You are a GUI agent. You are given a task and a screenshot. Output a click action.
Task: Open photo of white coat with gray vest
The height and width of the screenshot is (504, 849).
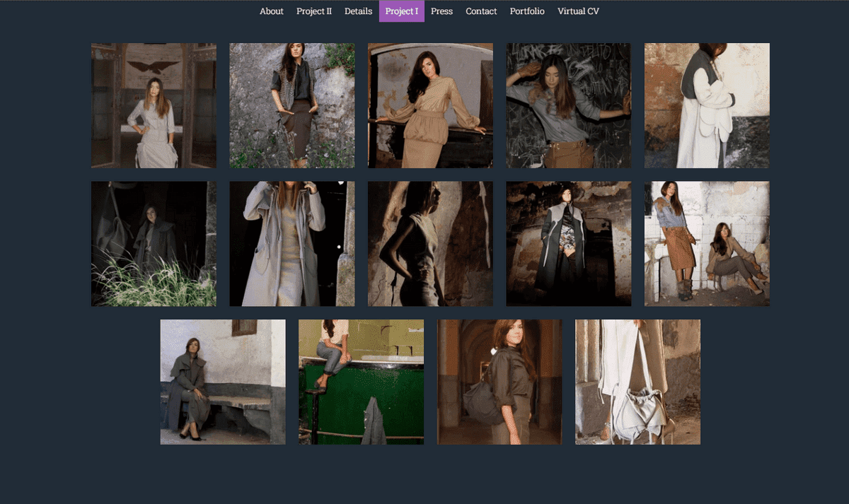tap(707, 105)
